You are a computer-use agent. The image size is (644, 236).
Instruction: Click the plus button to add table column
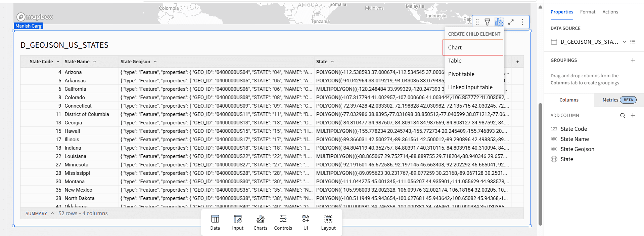[x=517, y=62]
